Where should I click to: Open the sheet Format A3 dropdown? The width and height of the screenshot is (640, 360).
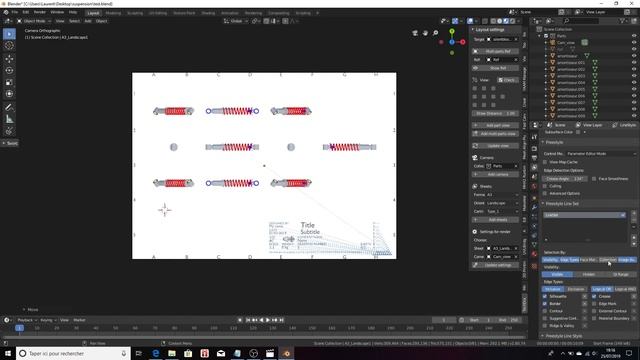coord(502,195)
